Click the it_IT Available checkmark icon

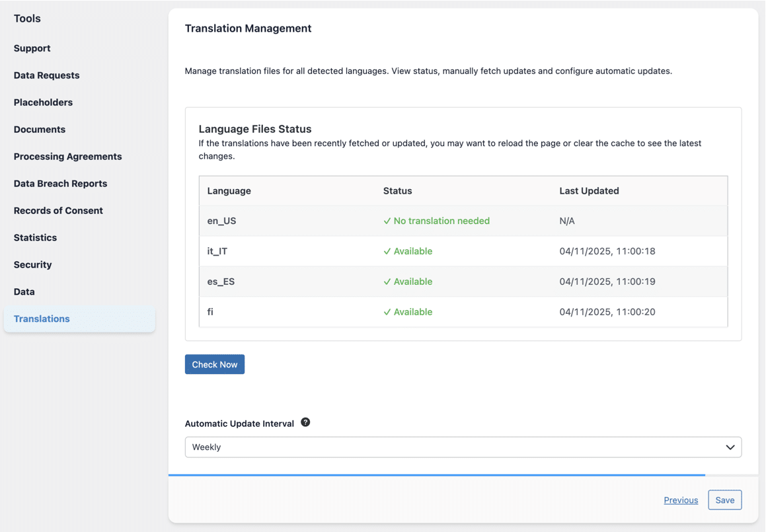coord(387,252)
